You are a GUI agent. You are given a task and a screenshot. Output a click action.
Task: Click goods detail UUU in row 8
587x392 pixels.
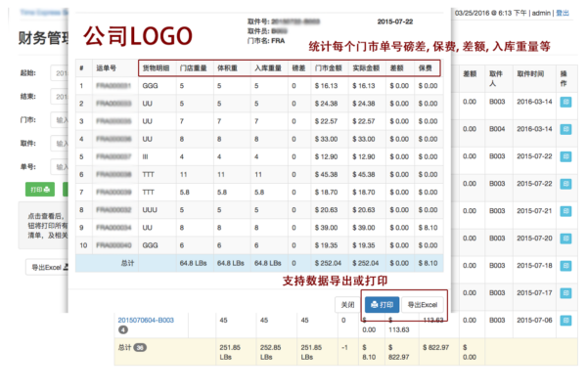click(x=150, y=210)
